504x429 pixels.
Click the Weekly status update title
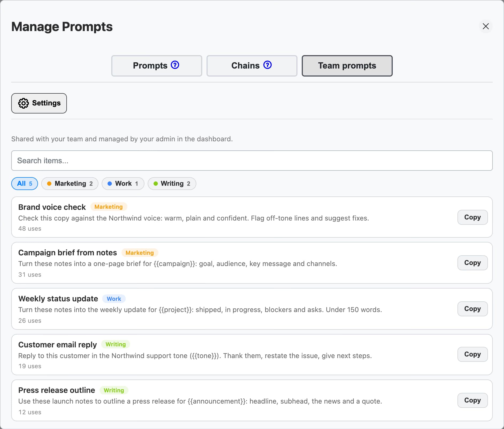pyautogui.click(x=58, y=299)
